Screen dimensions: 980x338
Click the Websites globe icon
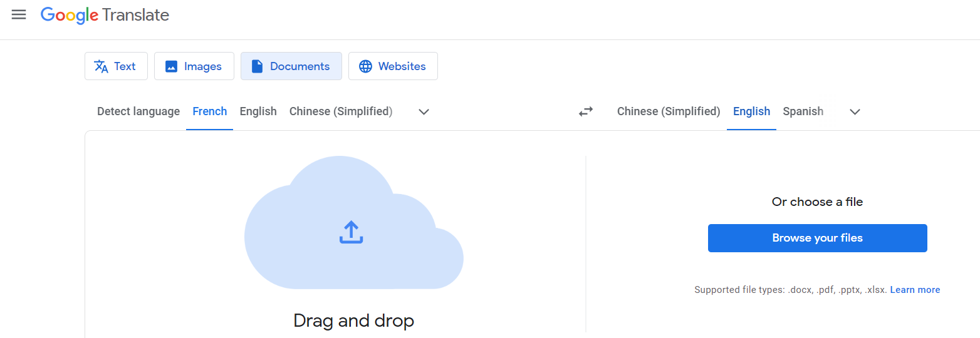click(x=365, y=66)
